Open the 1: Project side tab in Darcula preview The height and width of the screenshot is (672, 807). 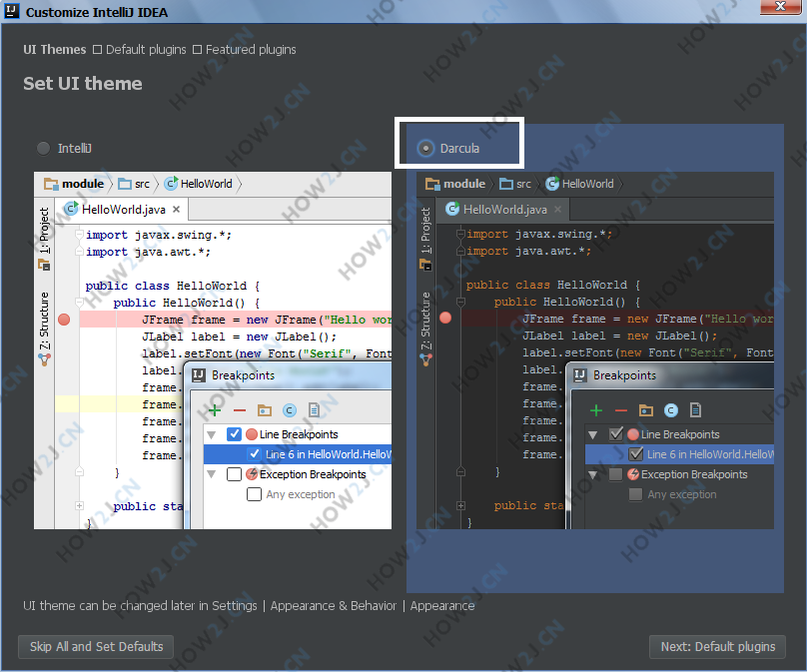click(425, 238)
